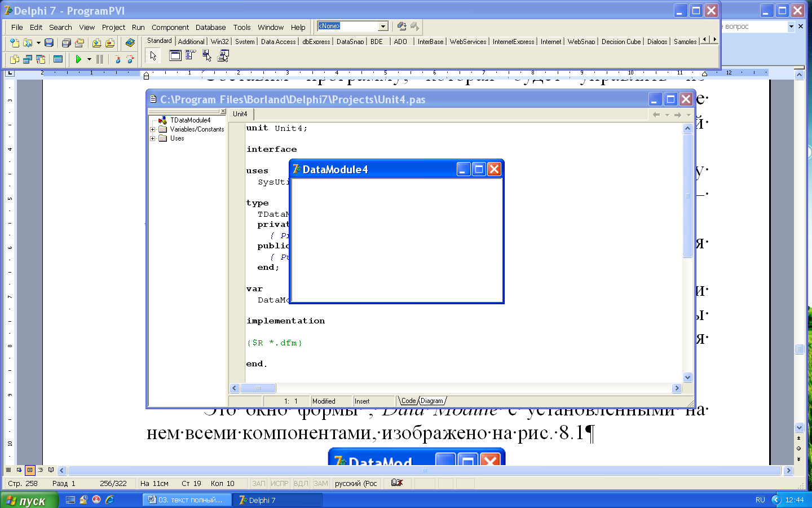
Task: Click the пуск Start button
Action: click(29, 500)
